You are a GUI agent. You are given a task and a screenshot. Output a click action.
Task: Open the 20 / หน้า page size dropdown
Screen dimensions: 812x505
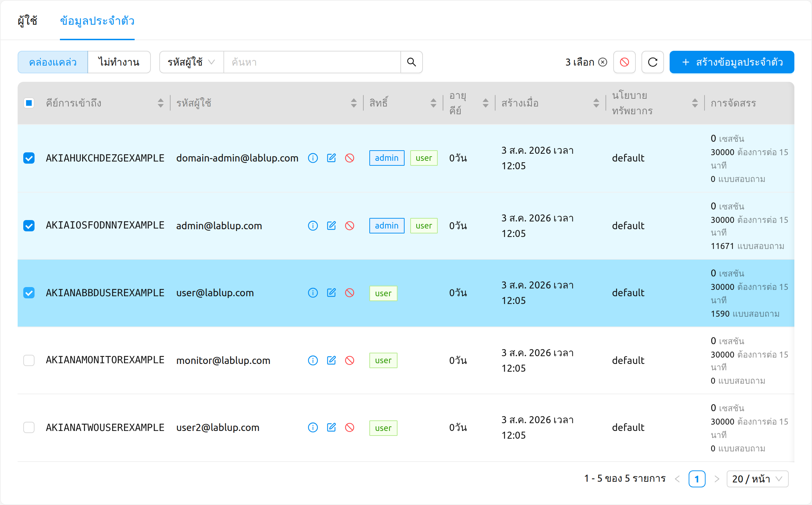[757, 479]
